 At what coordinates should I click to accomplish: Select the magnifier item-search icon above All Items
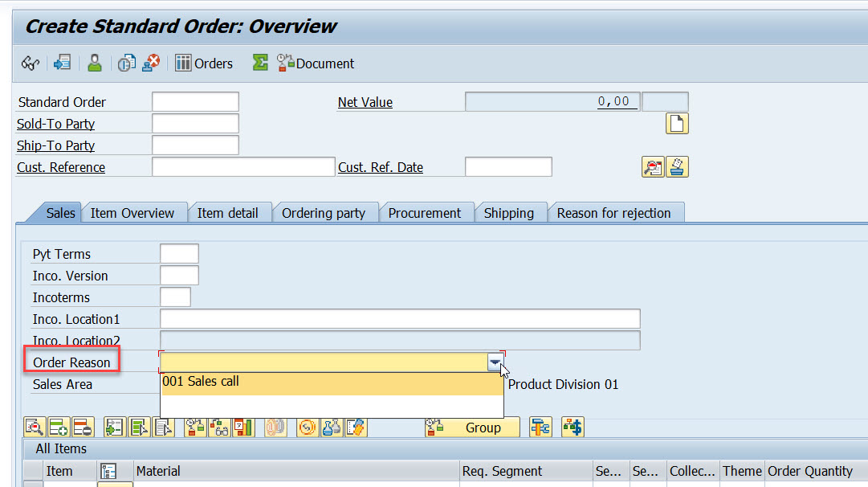coord(34,427)
